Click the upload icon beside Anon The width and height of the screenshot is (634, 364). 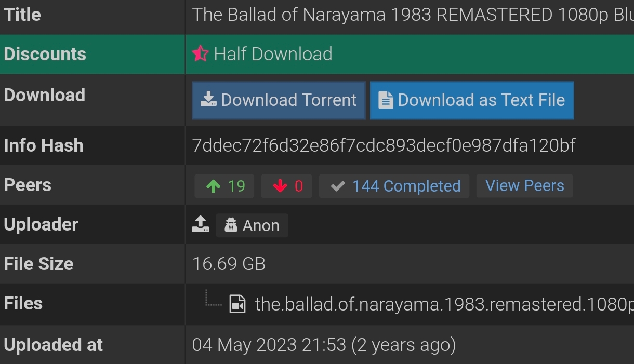coord(201,224)
